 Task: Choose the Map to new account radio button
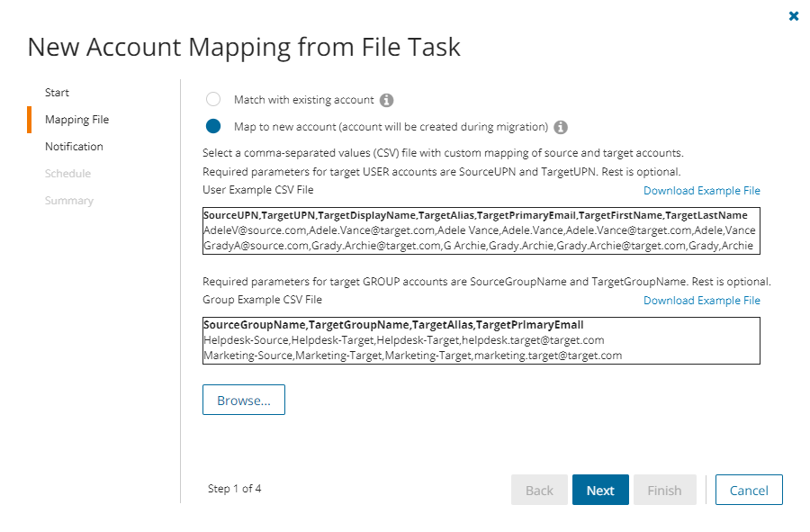pyautogui.click(x=213, y=127)
